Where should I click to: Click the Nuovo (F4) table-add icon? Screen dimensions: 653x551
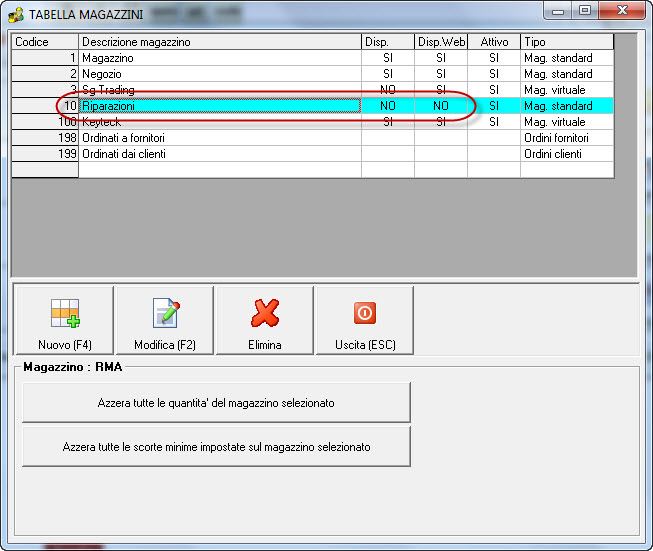point(65,313)
